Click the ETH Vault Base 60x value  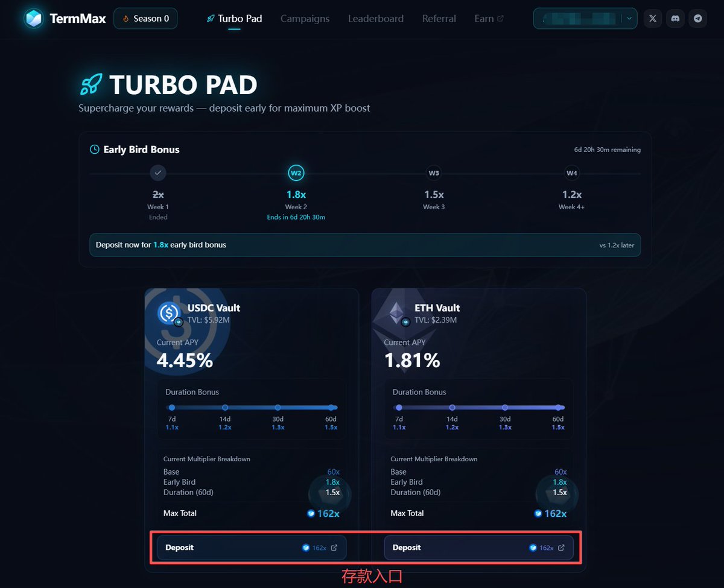560,472
